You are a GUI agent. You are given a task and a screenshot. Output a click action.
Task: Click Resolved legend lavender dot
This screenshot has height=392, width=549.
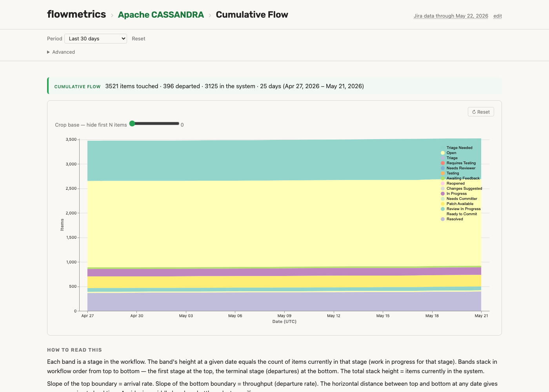click(x=443, y=219)
